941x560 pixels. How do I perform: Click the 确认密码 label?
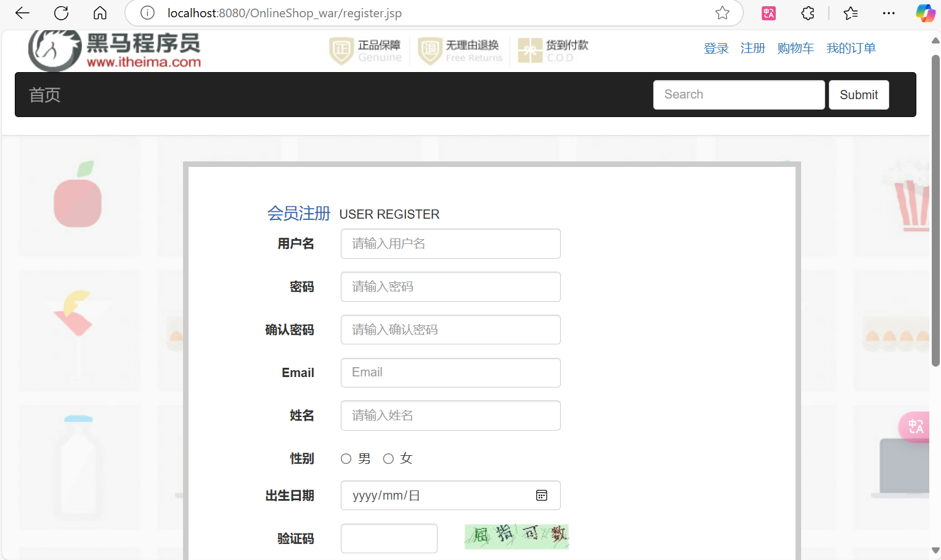click(290, 330)
